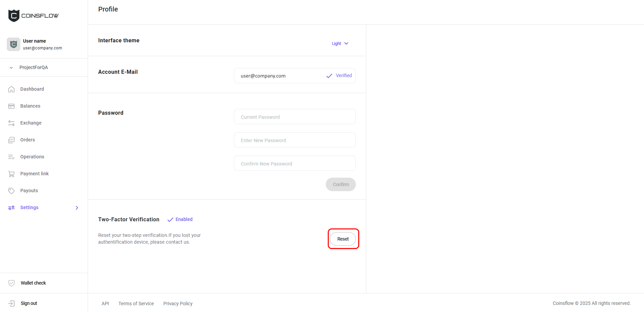Select the Payouts tag icon
The height and width of the screenshot is (312, 644).
coord(12,191)
